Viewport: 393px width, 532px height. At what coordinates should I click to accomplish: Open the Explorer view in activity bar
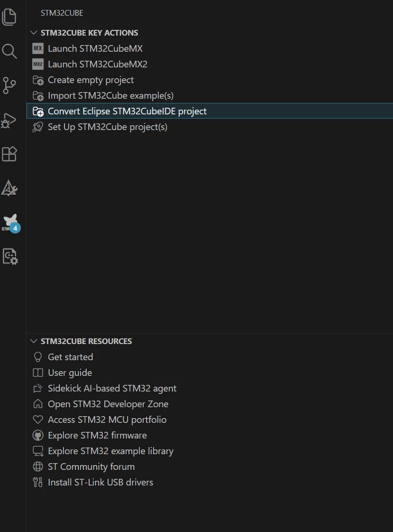pos(9,17)
